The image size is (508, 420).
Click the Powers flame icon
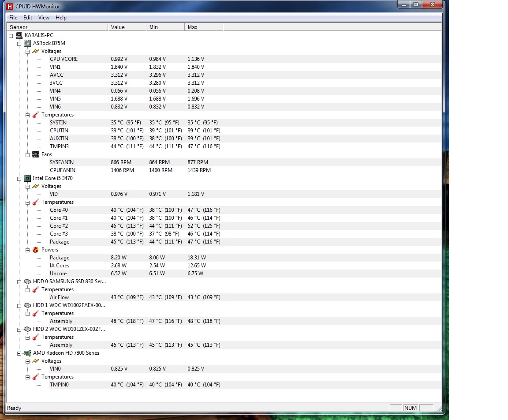[36, 250]
